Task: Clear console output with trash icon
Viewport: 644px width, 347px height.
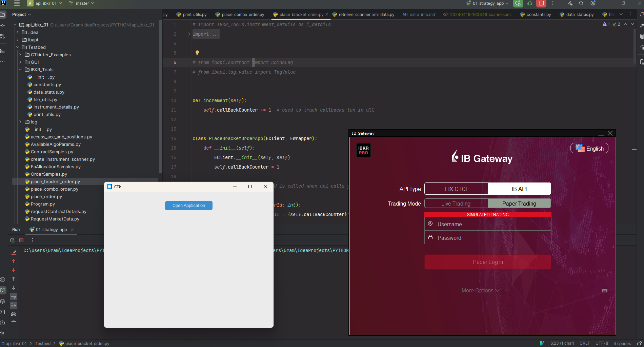Action: 14,323
